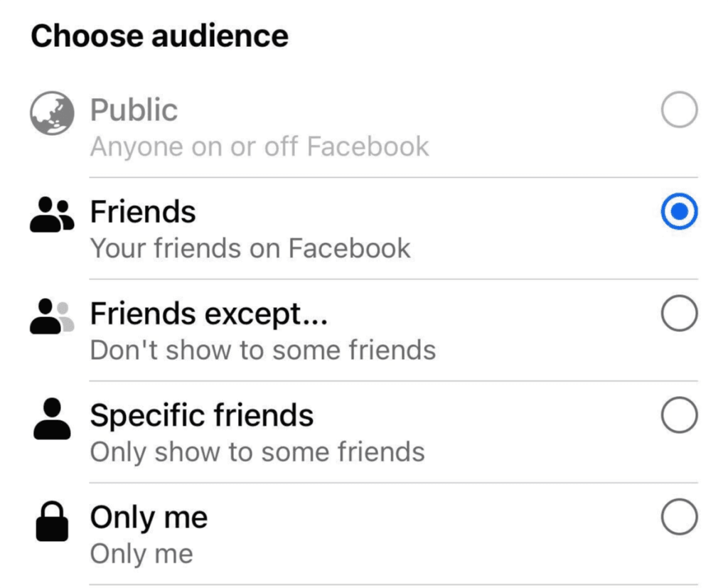Click the Friends option label
728x588 pixels.
143,211
